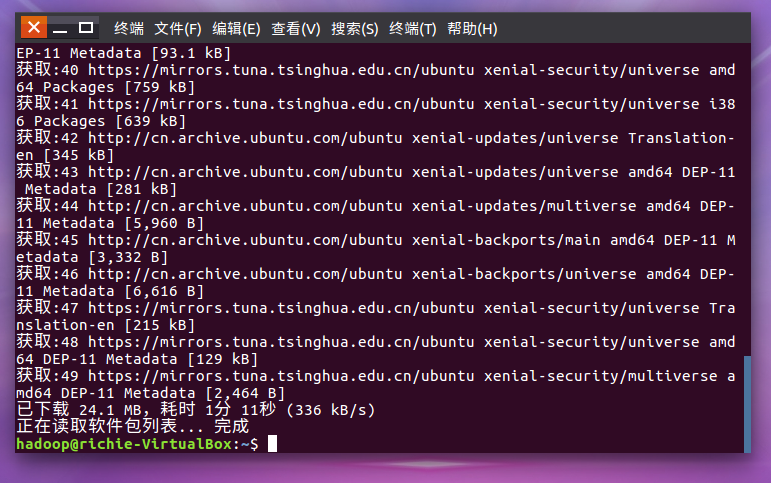Click the text Metadata [281 kB]
This screenshot has width=771, height=483.
point(101,189)
